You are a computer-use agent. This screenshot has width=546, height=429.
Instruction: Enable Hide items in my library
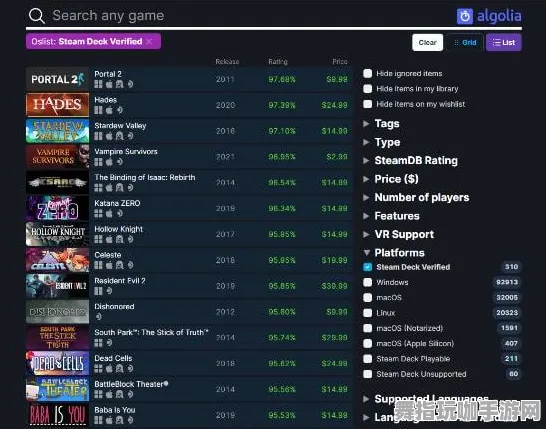click(x=368, y=89)
